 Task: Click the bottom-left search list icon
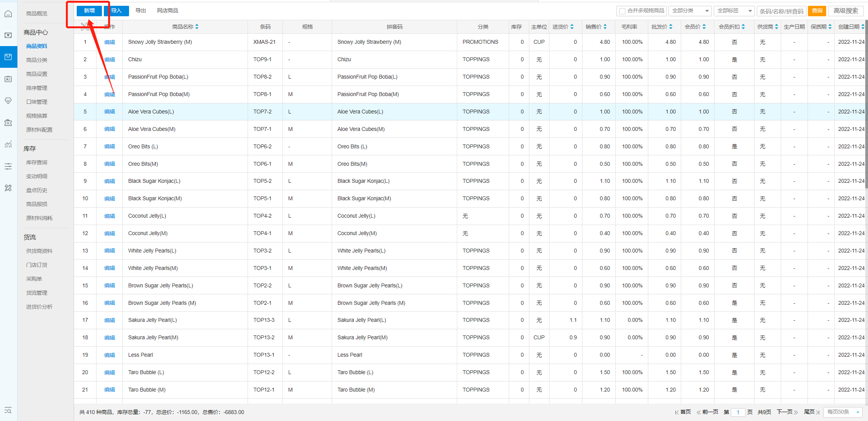click(8, 411)
